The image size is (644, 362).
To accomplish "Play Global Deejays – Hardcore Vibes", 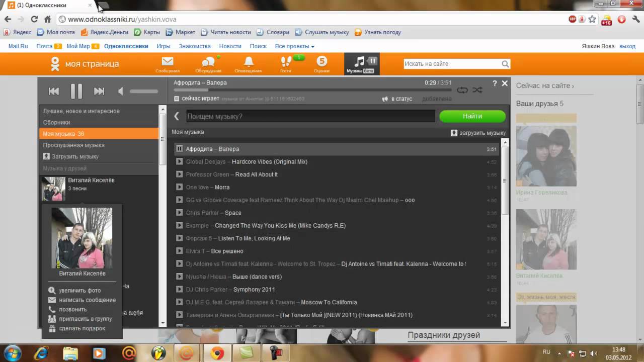I will point(179,161).
